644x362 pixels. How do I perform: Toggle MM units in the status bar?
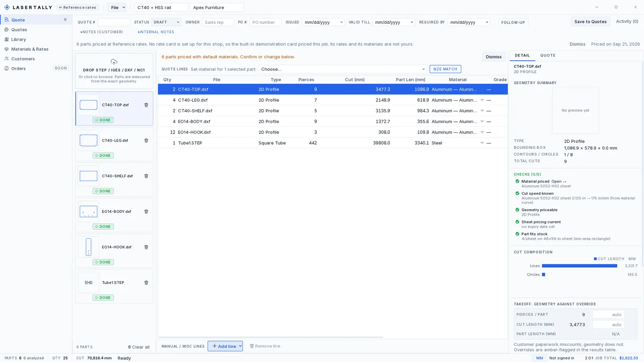[x=539, y=358]
